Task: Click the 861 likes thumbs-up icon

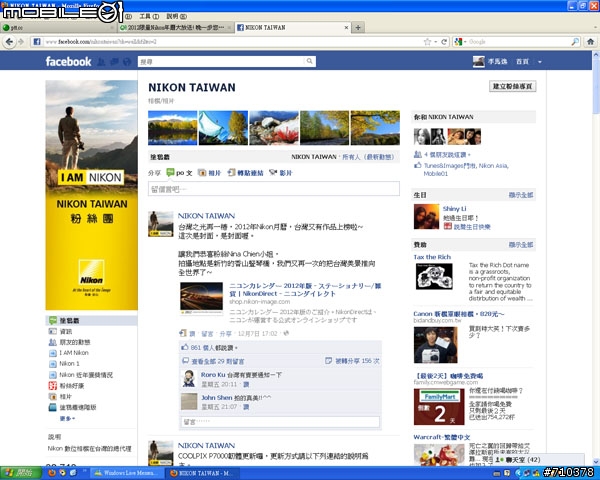Action: (185, 347)
